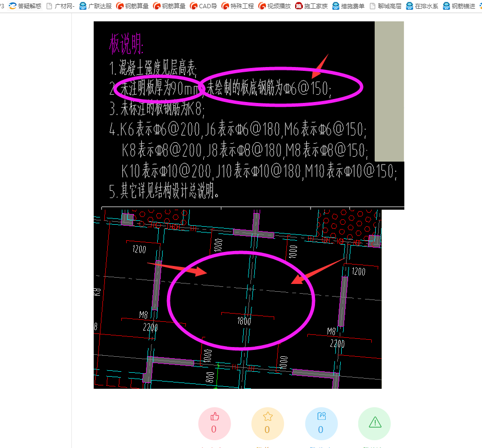Open the 特殊工程 bookmark

click(238, 6)
